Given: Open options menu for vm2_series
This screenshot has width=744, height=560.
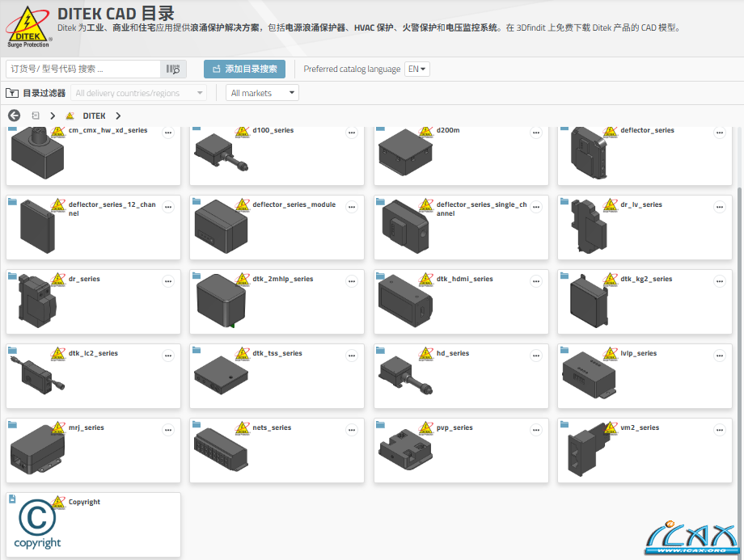Looking at the screenshot, I should coord(720,430).
